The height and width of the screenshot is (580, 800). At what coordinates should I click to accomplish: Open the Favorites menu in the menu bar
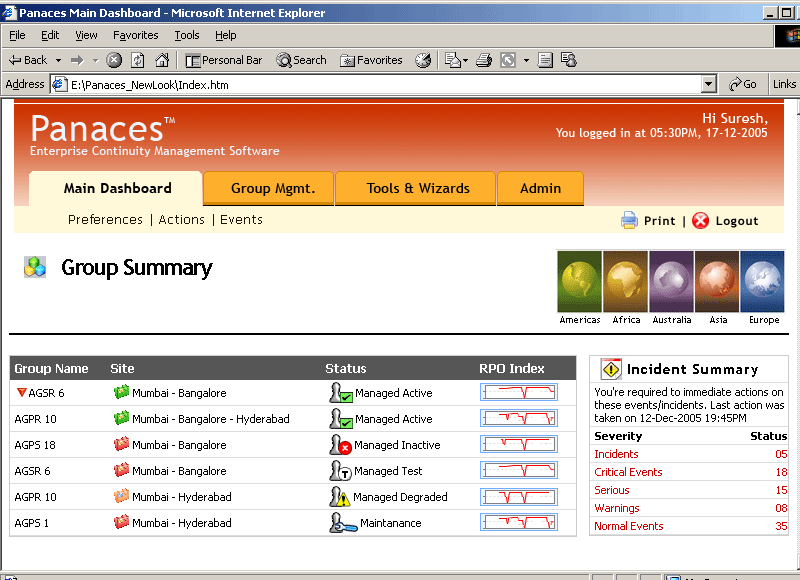(x=136, y=35)
